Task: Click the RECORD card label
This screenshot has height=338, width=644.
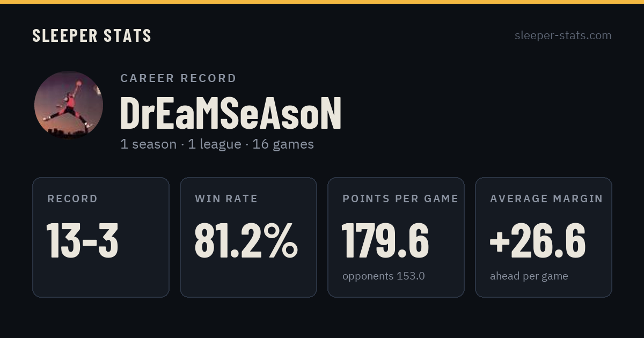Action: click(x=72, y=199)
